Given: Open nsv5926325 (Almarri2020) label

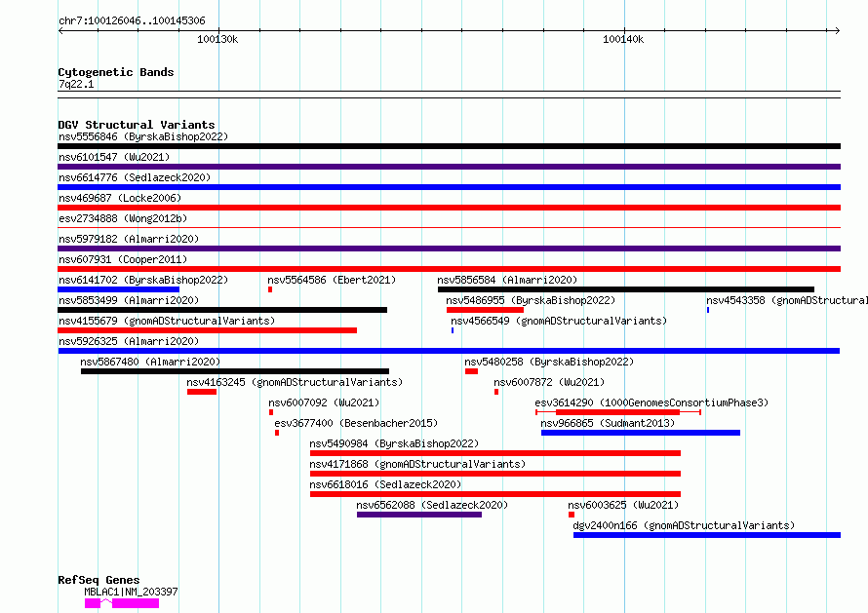Looking at the screenshot, I should (129, 341).
